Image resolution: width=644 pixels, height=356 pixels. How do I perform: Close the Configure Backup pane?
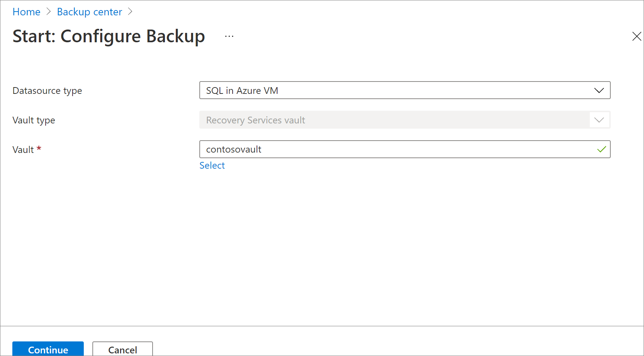637,36
